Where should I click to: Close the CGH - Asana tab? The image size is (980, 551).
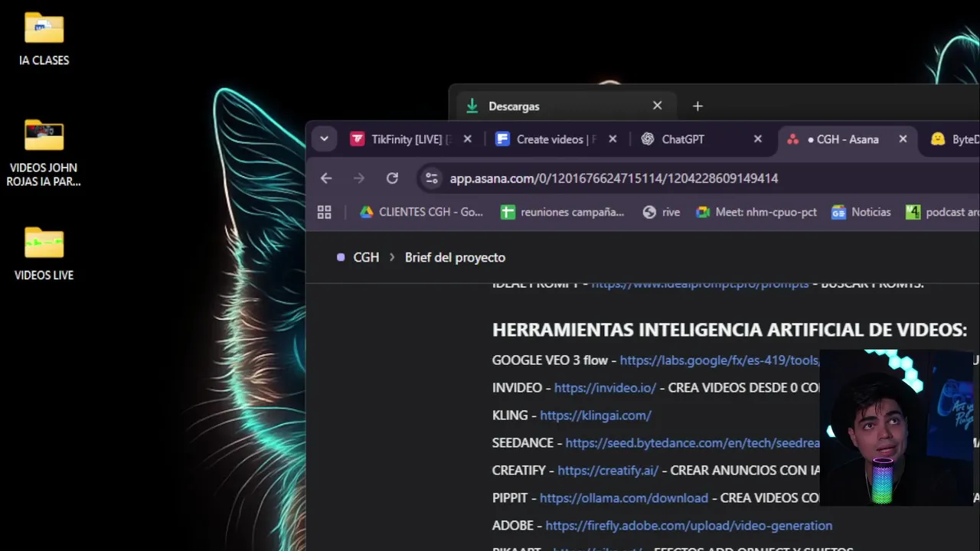point(903,139)
